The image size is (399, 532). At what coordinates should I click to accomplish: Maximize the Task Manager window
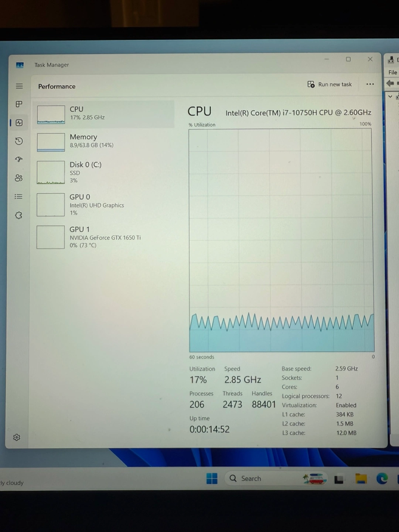[348, 59]
